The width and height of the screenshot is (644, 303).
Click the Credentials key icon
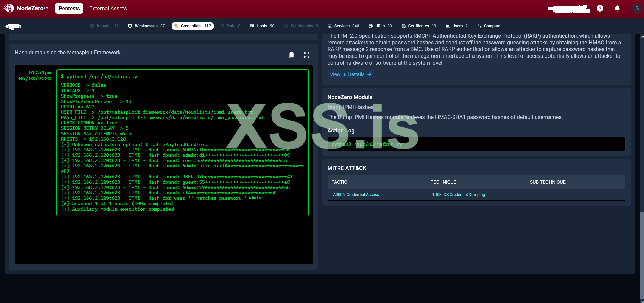coord(176,26)
